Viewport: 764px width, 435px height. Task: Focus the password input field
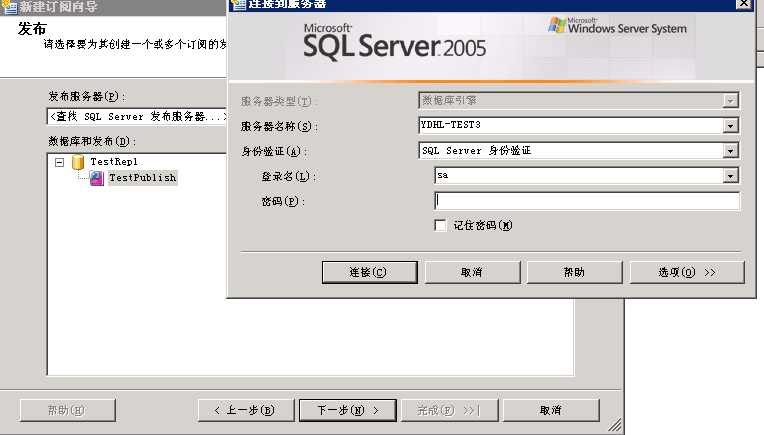pyautogui.click(x=587, y=201)
